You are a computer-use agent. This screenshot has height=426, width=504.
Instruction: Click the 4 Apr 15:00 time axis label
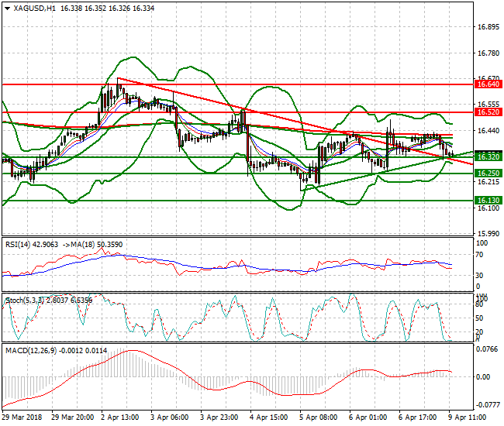[268, 417]
